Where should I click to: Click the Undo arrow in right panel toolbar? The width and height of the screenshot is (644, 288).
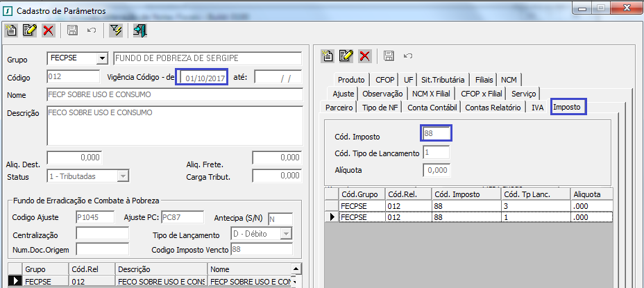408,56
